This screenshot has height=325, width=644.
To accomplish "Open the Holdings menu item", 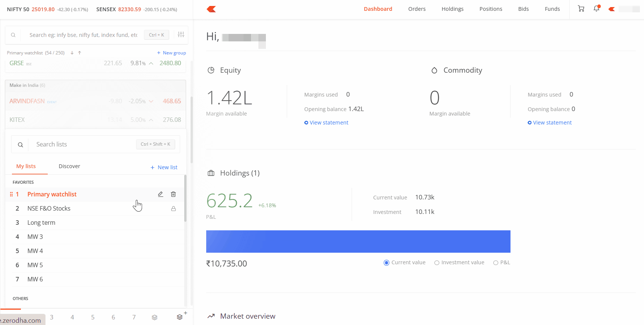I will tap(452, 9).
